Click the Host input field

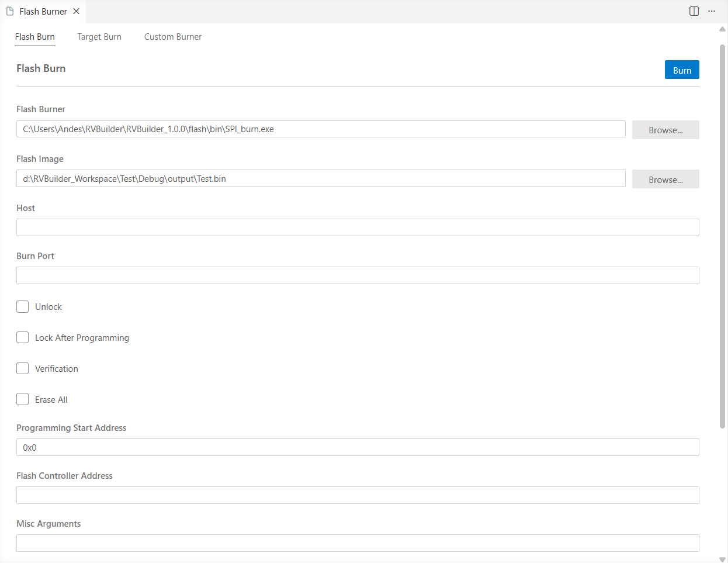click(358, 227)
